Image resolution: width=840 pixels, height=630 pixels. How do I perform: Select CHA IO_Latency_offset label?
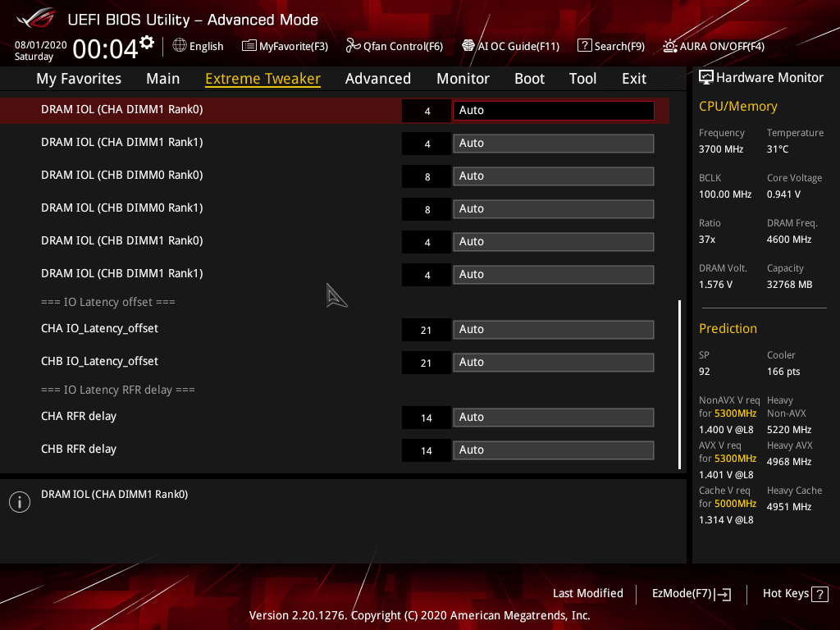pyautogui.click(x=99, y=328)
